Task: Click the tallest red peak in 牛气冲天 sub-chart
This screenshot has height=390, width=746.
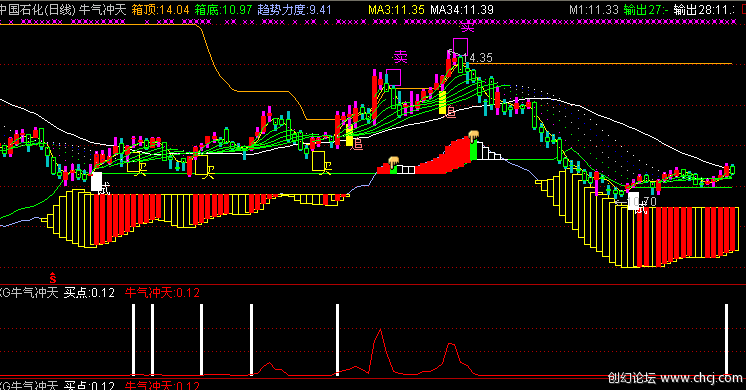Action: coord(380,331)
